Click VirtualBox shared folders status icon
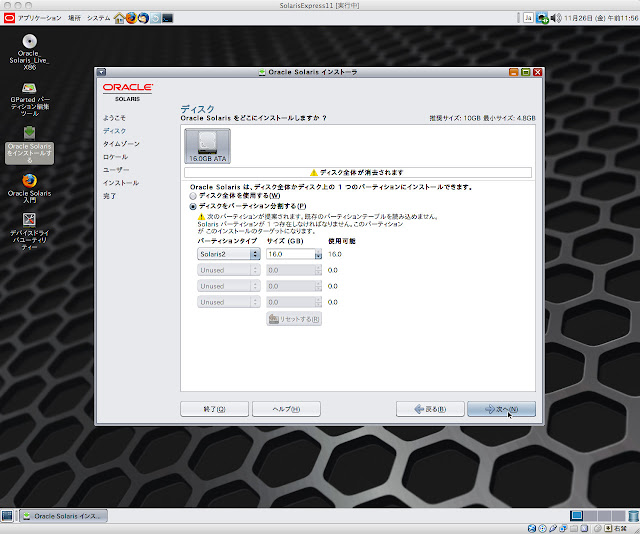Image resolution: width=640 pixels, height=534 pixels. (574, 529)
